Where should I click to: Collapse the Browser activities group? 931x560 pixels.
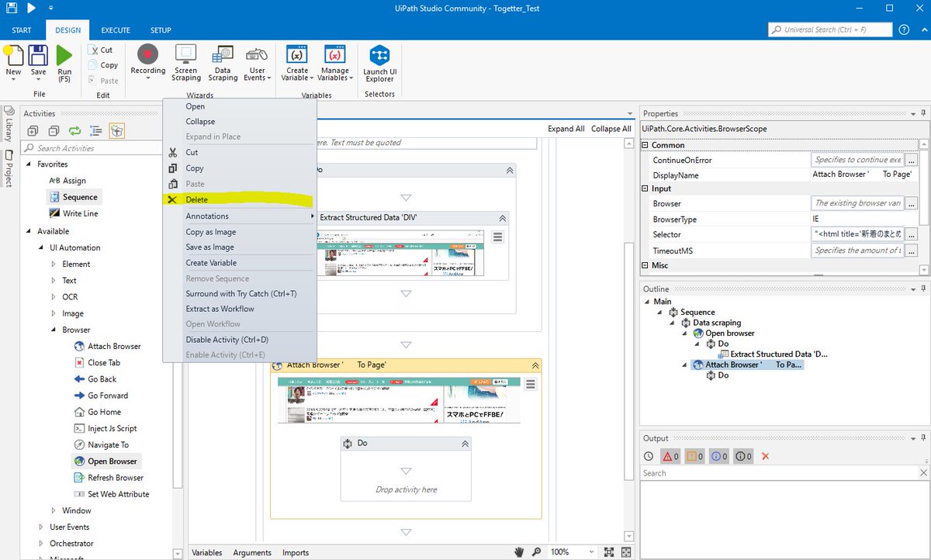pos(54,330)
